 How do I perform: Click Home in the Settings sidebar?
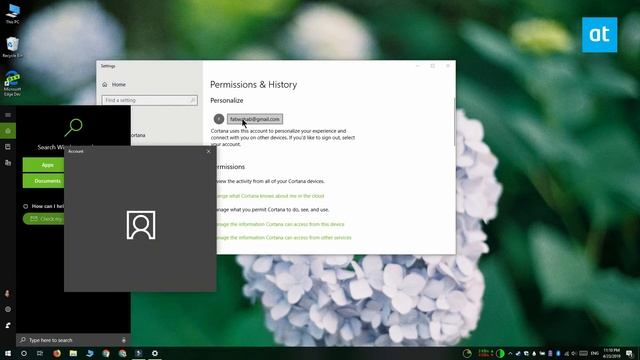coord(114,84)
